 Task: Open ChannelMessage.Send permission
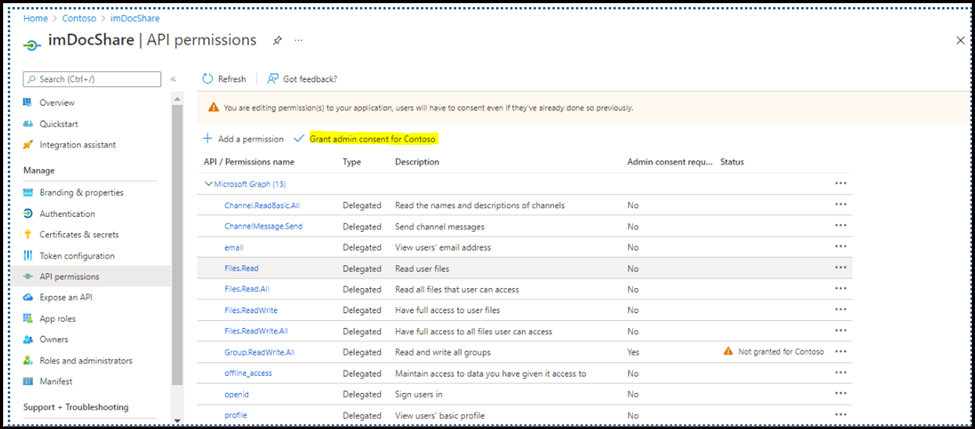263,226
